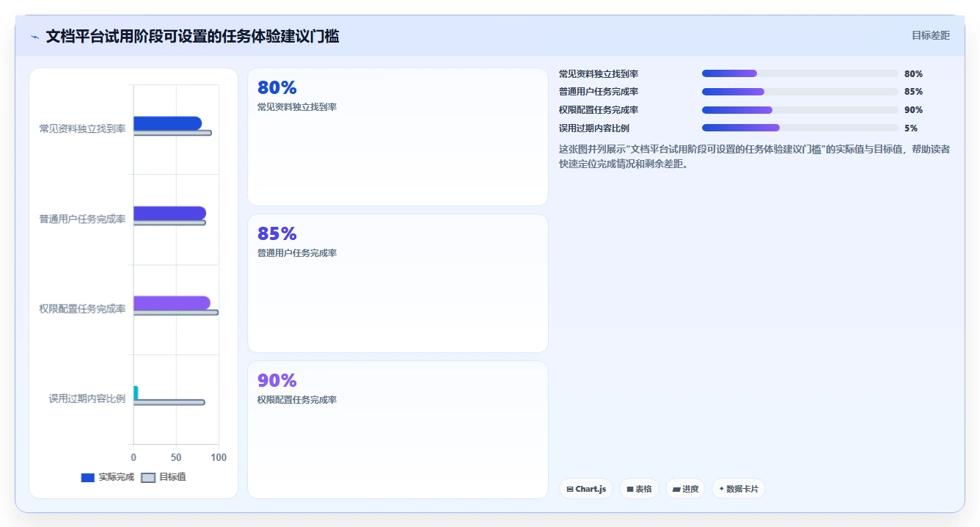The width and height of the screenshot is (980, 527).
Task: Select the 85% data card
Action: (398, 283)
